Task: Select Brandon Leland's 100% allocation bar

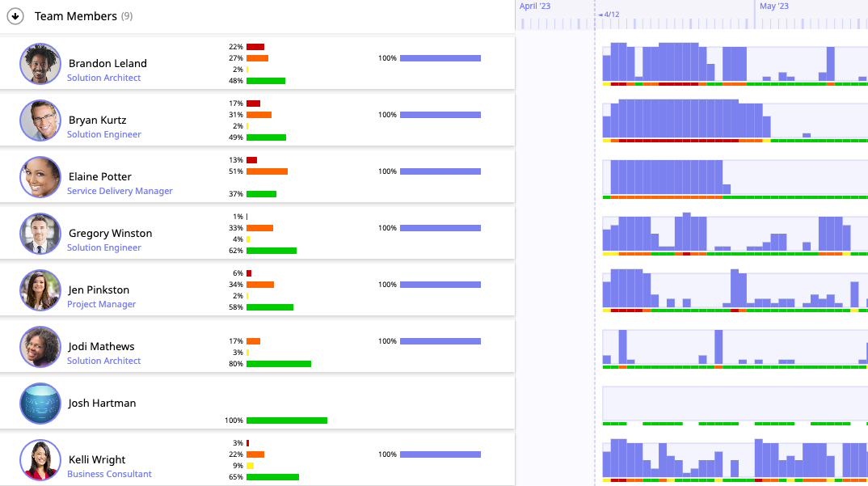Action: pyautogui.click(x=439, y=57)
